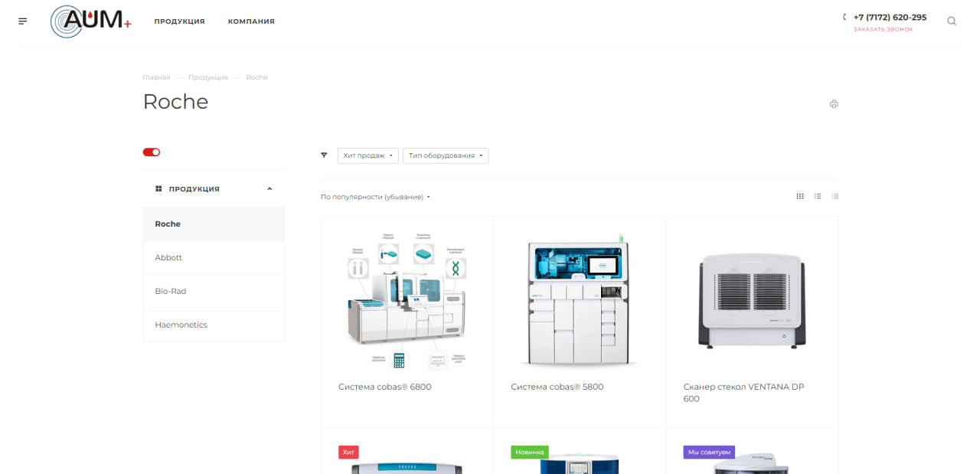Click the phone handset icon
This screenshot has width=980, height=474.
click(x=844, y=17)
